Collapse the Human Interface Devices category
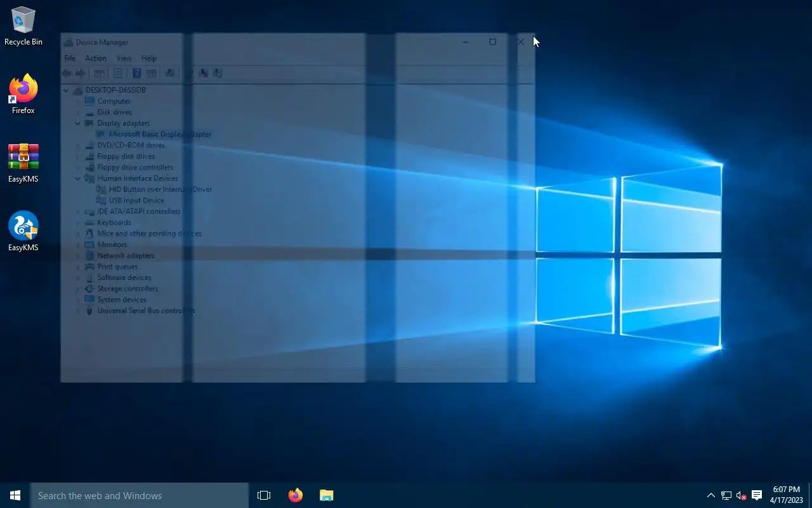This screenshot has width=812, height=508. click(x=78, y=178)
